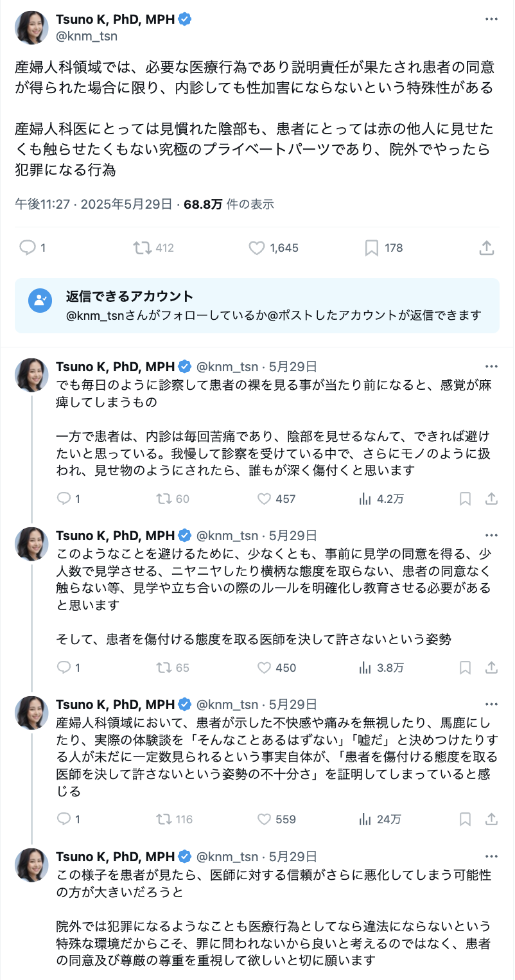Image resolution: width=515 pixels, height=980 pixels.
Task: Like the reply with 559 likes
Action: (264, 819)
